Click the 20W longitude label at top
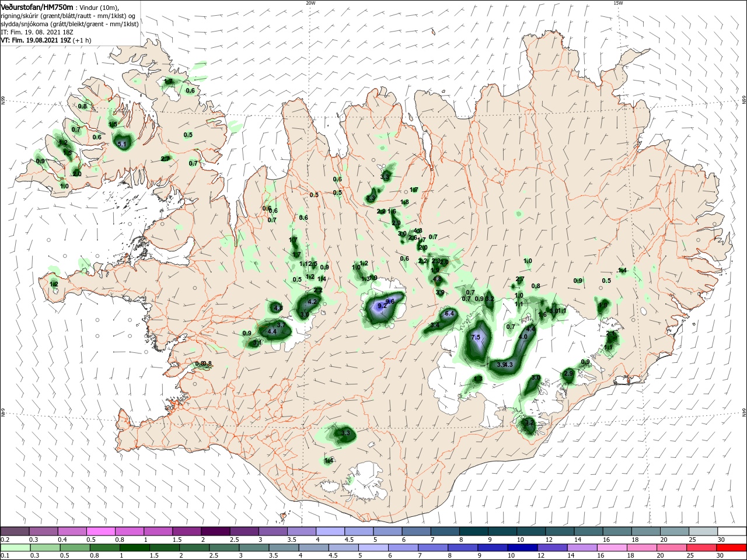The height and width of the screenshot is (560, 747). (x=310, y=3)
